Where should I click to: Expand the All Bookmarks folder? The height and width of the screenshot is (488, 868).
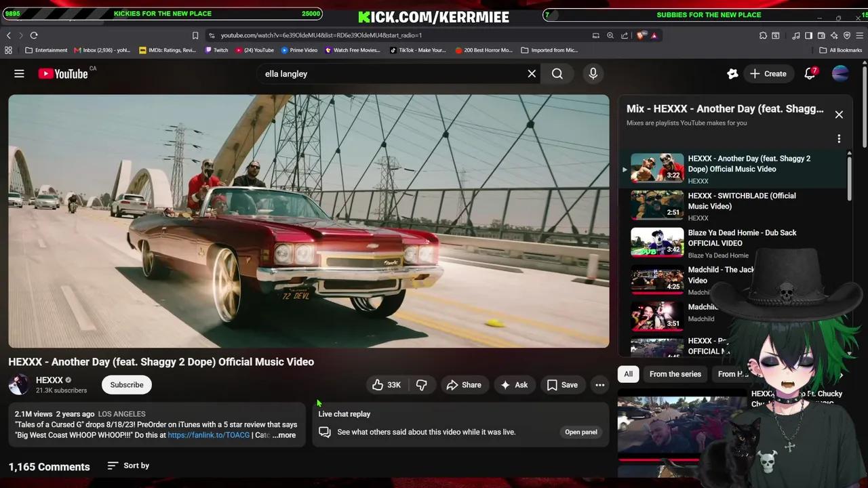pyautogui.click(x=841, y=50)
